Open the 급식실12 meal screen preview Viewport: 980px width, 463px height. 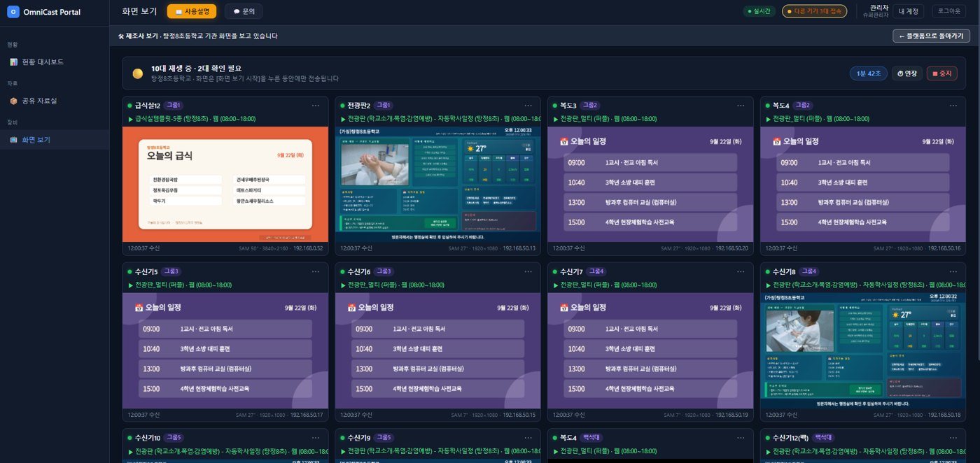pyautogui.click(x=225, y=184)
